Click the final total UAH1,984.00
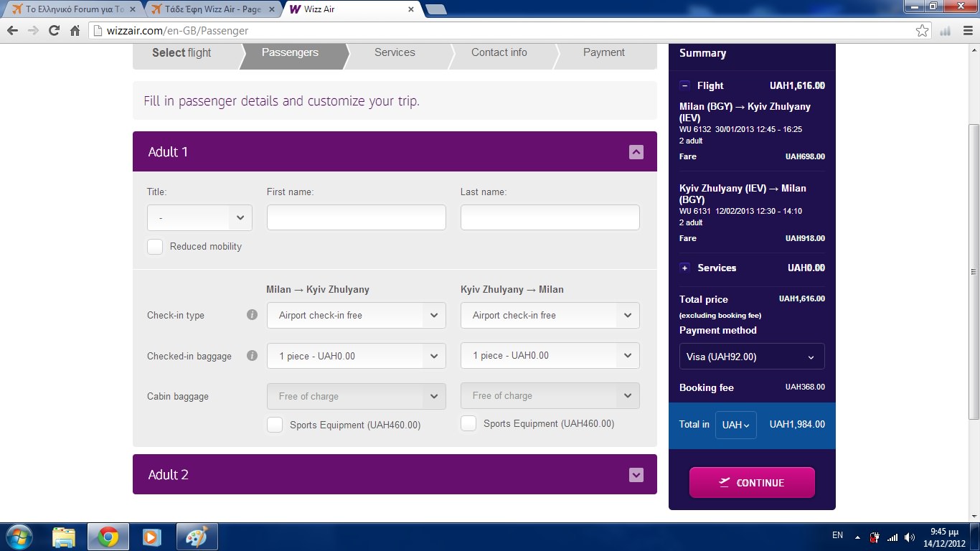 pos(797,425)
